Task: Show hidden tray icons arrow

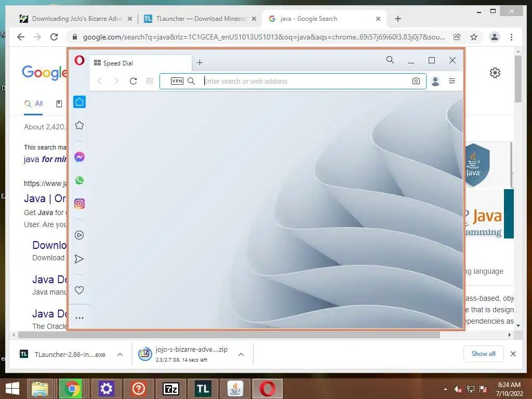Action: 445,389
